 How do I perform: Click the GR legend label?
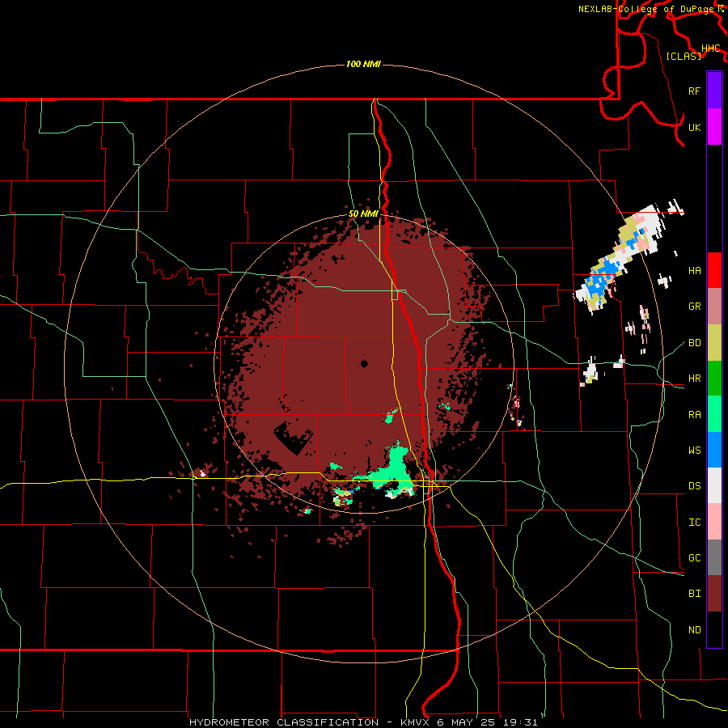(695, 307)
